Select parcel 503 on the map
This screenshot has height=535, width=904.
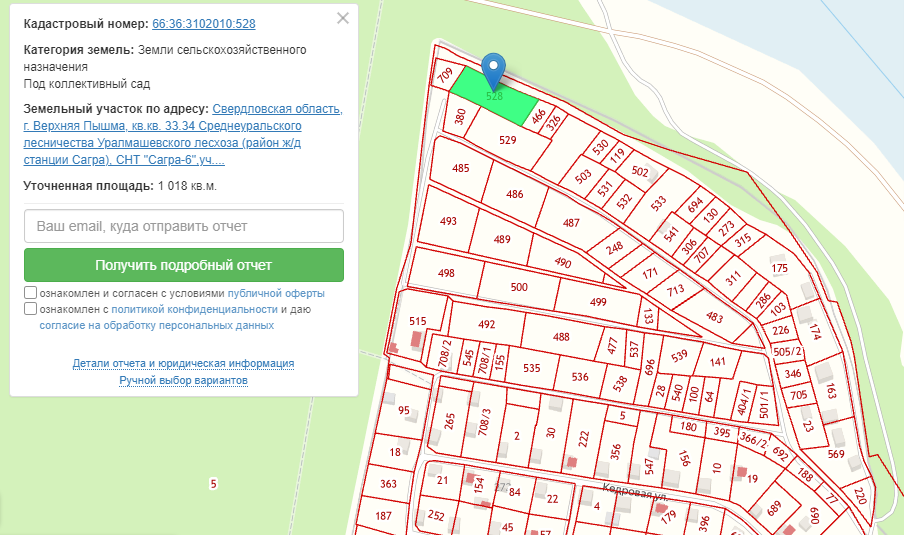click(583, 176)
